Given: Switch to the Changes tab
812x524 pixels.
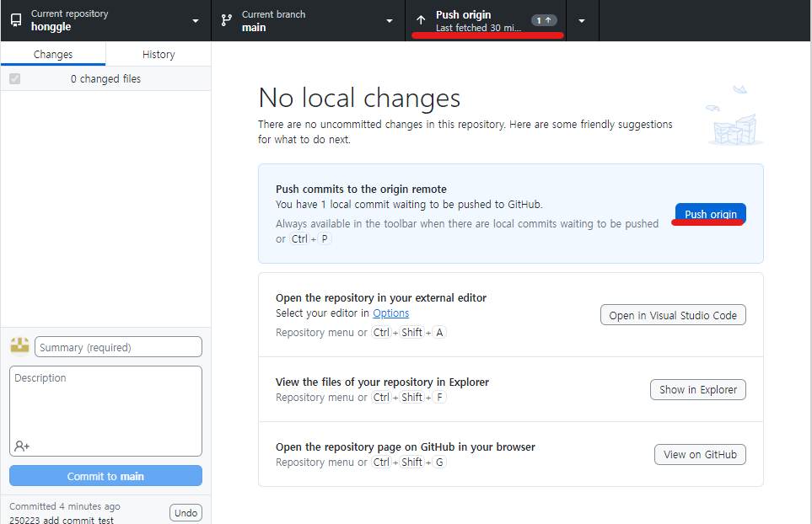Looking at the screenshot, I should coord(53,54).
